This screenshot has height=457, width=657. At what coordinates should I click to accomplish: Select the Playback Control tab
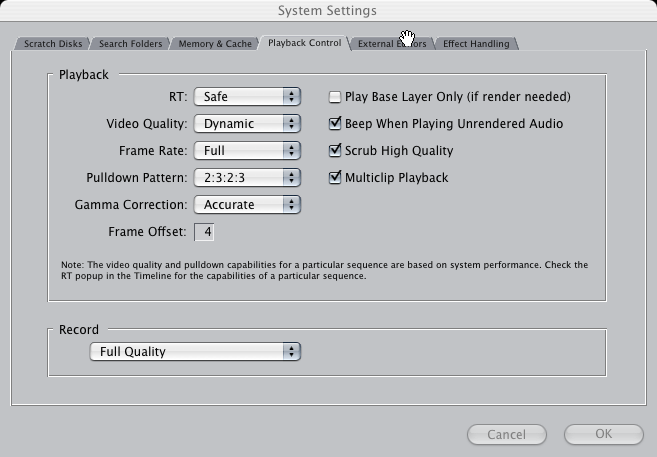(305, 43)
